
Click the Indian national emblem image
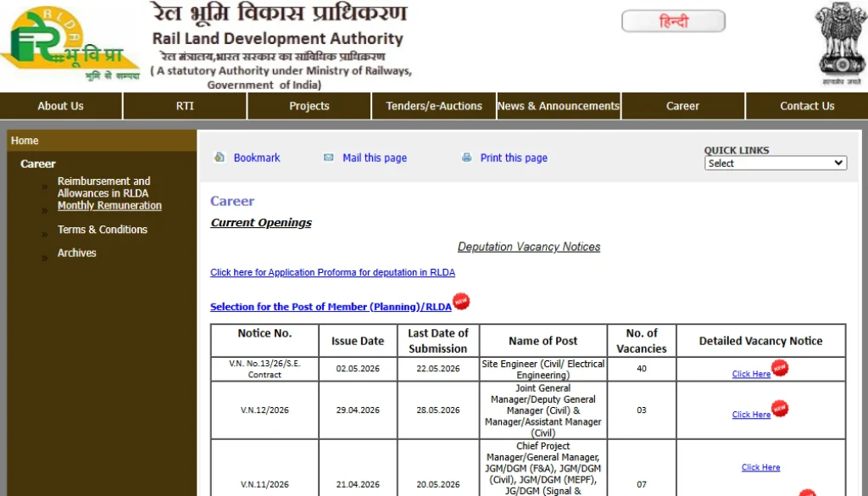[x=842, y=43]
